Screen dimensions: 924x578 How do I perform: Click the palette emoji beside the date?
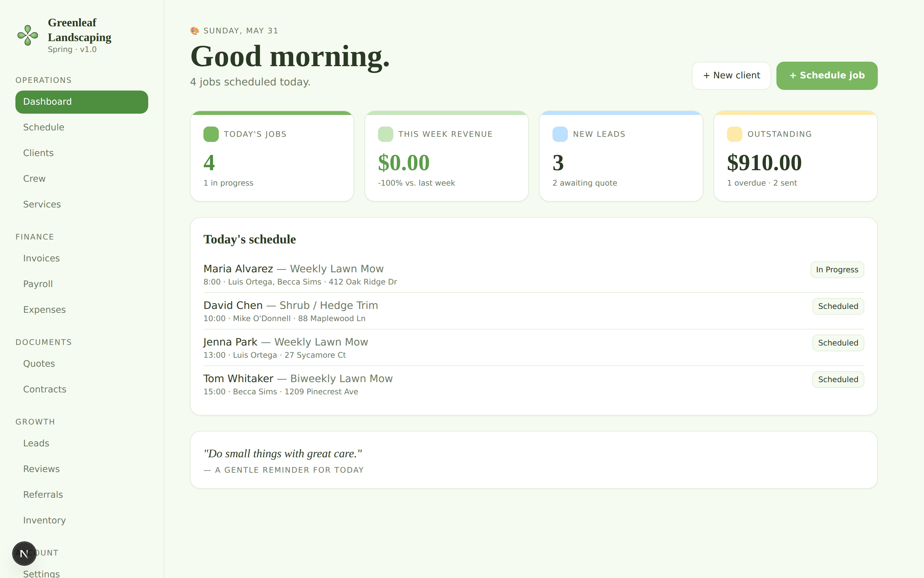195,31
